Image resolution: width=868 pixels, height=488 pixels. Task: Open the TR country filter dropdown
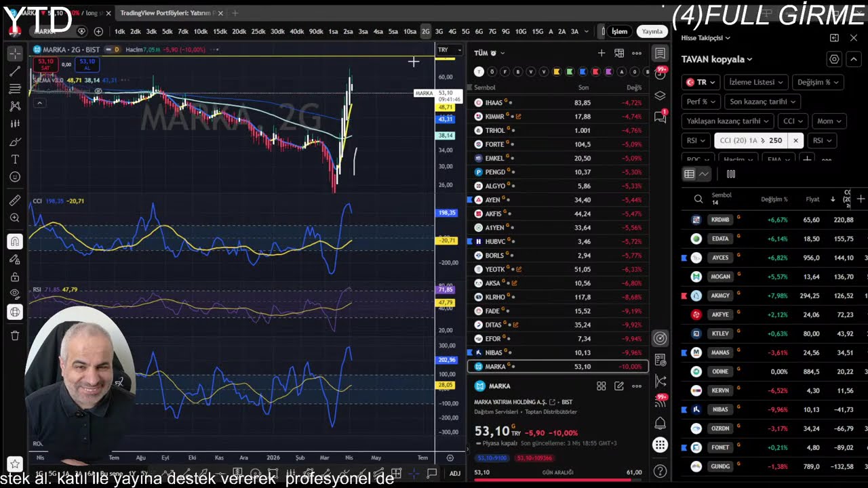tap(699, 82)
